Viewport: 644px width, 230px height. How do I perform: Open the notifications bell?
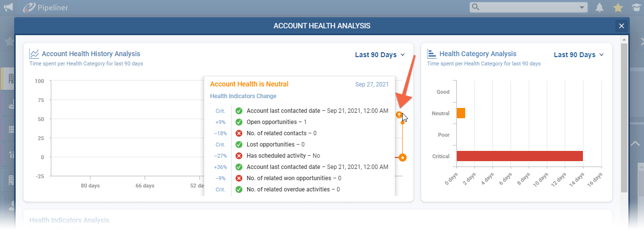point(600,7)
